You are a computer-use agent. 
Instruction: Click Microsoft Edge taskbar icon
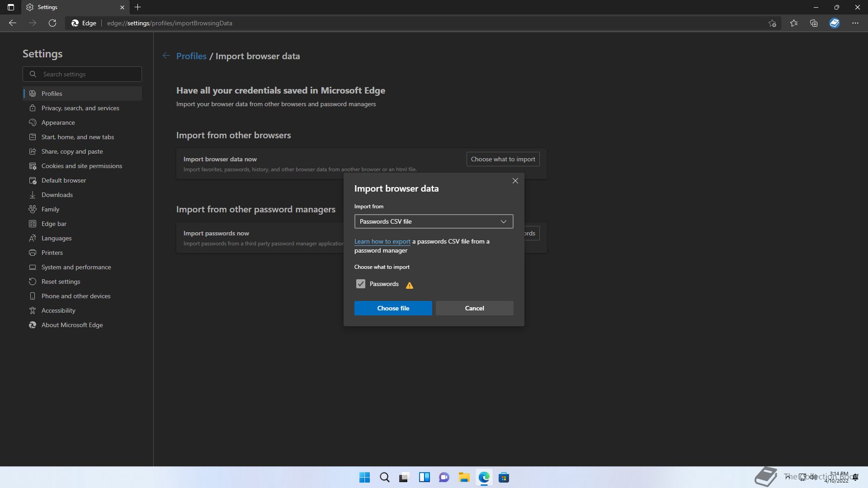(484, 477)
